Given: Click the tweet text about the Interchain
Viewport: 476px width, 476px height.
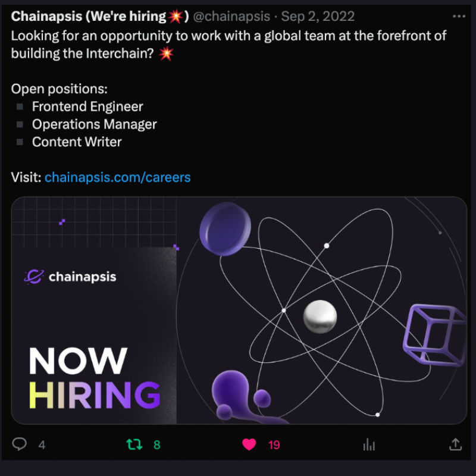Looking at the screenshot, I should click(x=228, y=45).
